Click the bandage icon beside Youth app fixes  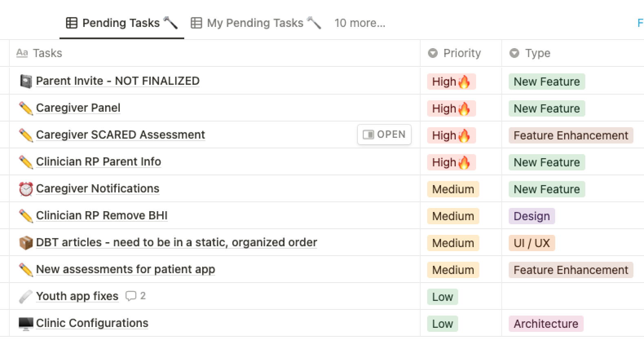[26, 296]
